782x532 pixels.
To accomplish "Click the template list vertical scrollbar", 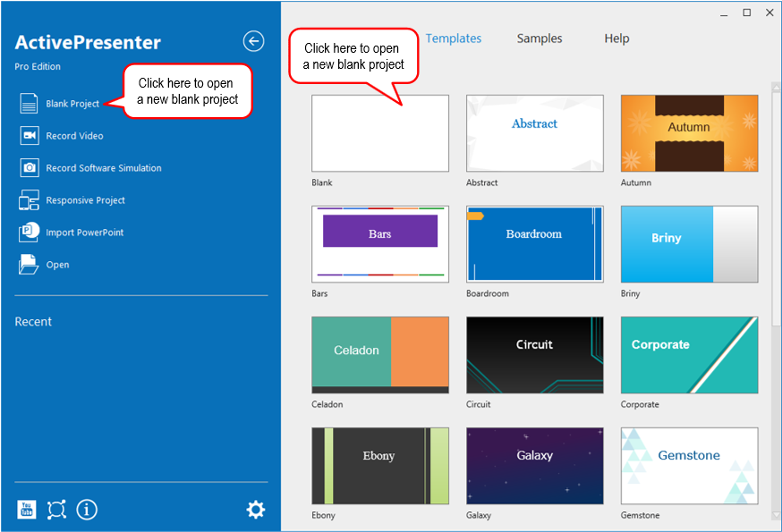I will pos(776,209).
